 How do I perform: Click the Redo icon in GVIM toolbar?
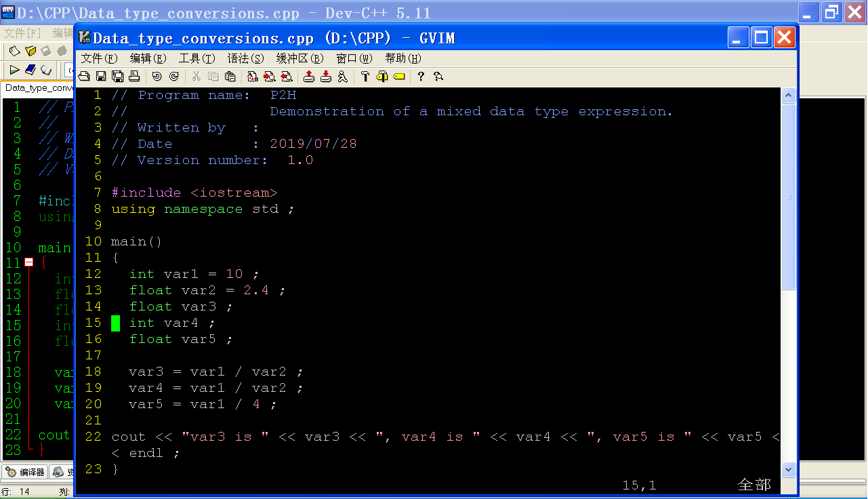174,77
